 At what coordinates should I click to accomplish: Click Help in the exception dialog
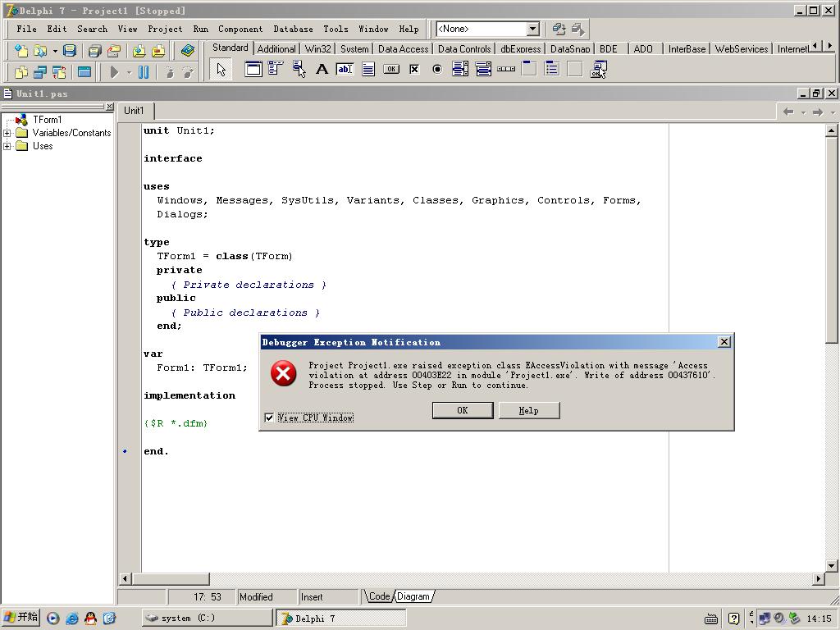pyautogui.click(x=528, y=410)
